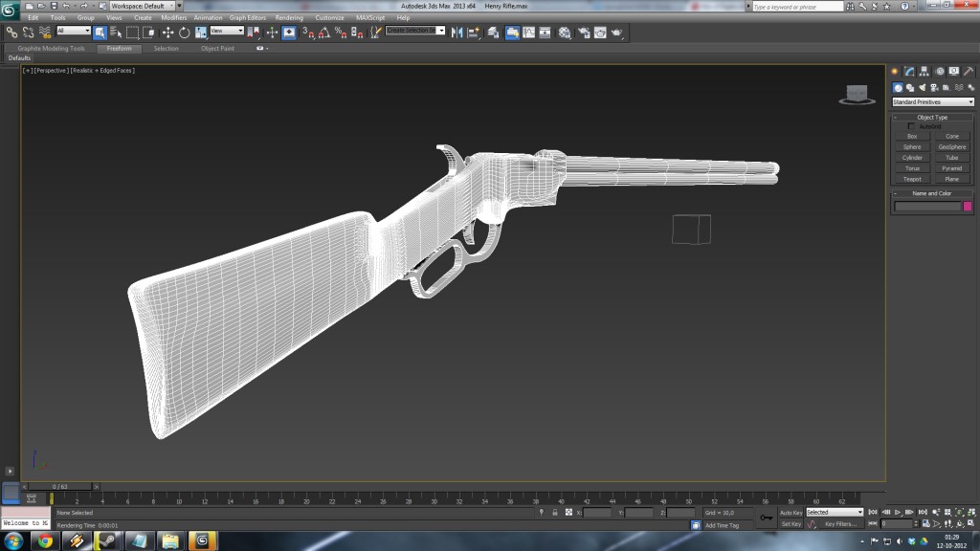This screenshot has width=980, height=551.
Task: Activate the Select and Rotate tool
Action: click(x=184, y=33)
